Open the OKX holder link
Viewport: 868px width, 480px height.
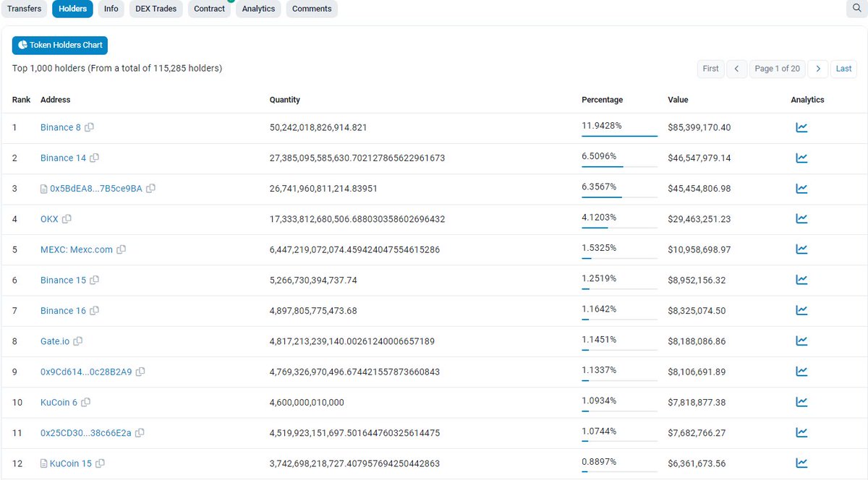[49, 219]
